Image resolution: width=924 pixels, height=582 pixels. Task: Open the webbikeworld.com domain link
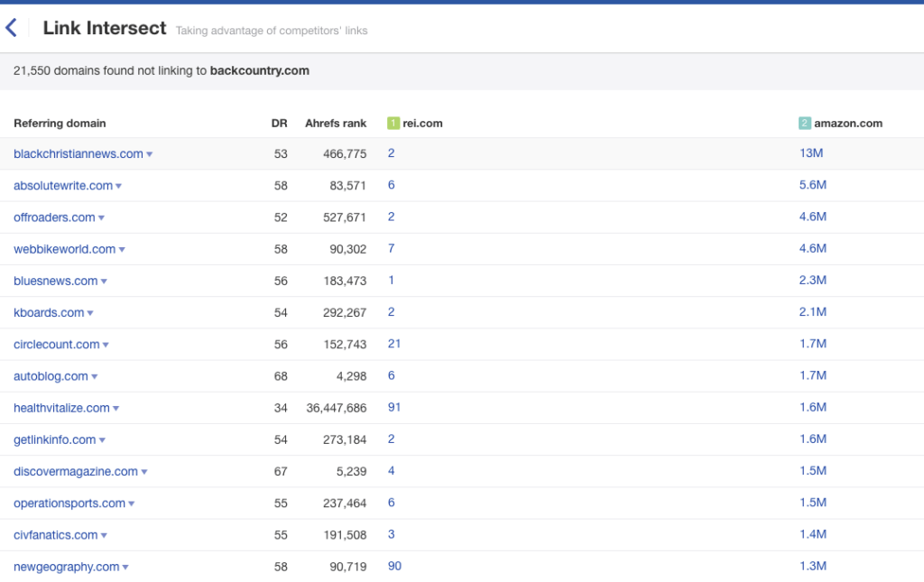(65, 249)
